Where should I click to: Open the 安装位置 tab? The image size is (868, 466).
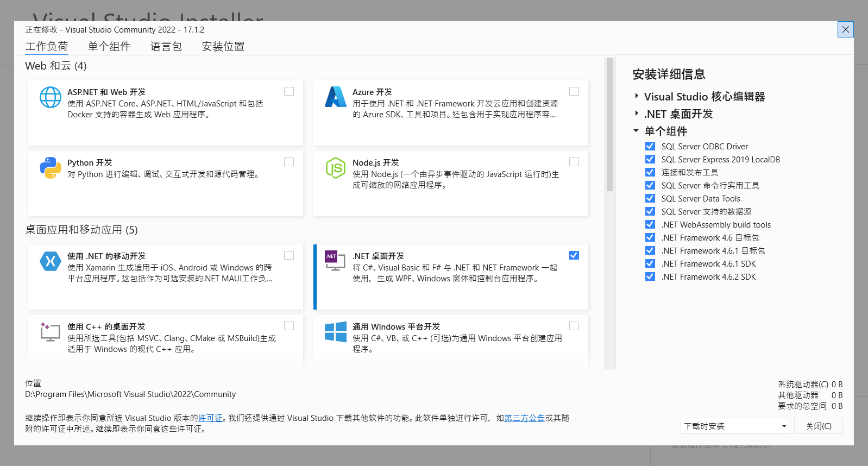pyautogui.click(x=223, y=47)
